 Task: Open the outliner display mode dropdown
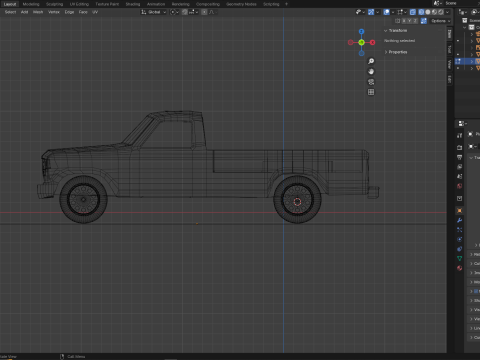[463, 12]
